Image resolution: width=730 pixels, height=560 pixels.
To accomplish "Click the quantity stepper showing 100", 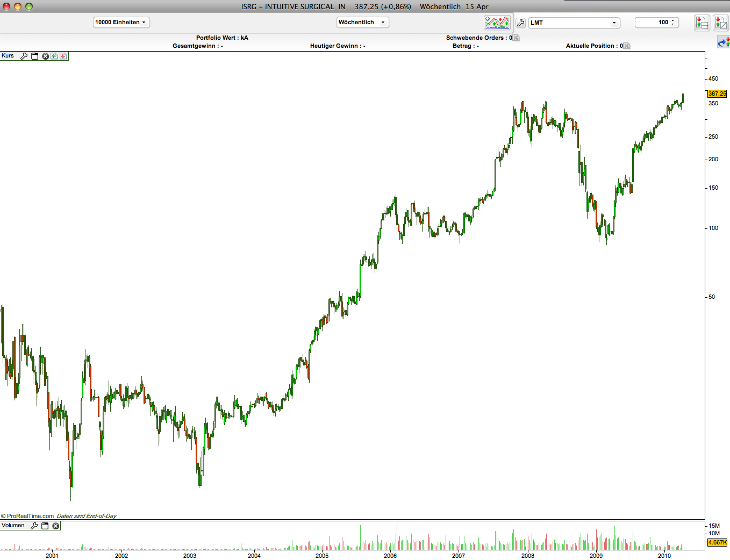I will pyautogui.click(x=657, y=23).
